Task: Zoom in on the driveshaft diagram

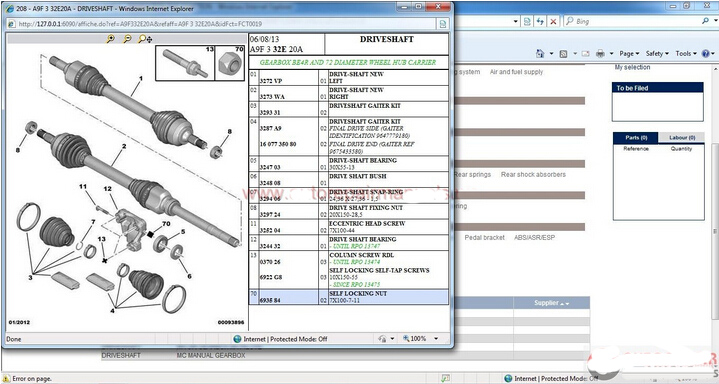Action: coord(111,39)
